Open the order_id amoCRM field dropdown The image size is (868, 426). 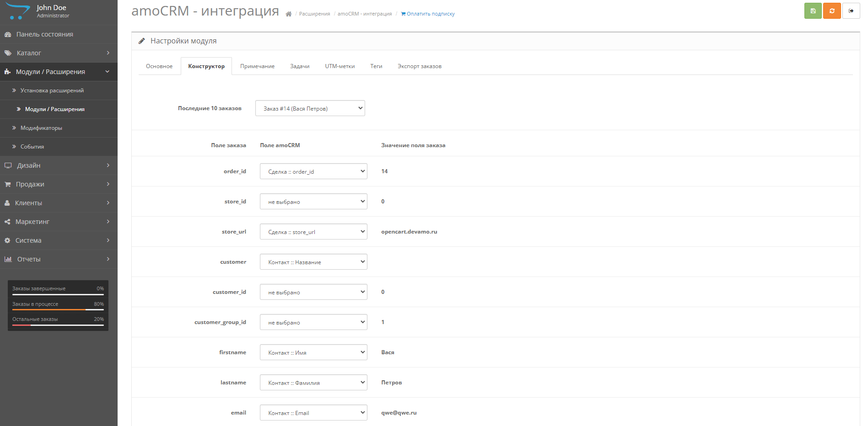pos(313,171)
